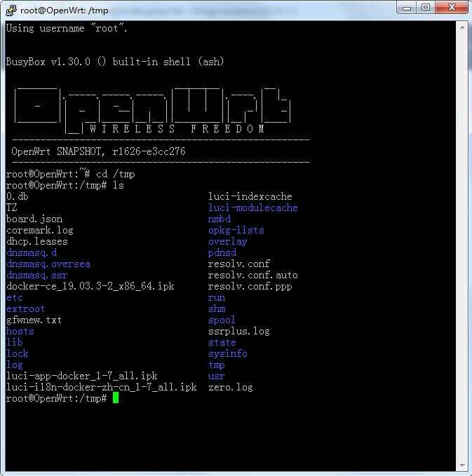This screenshot has width=472, height=476.
Task: Click resolv.conf.auto file name
Action: [253, 275]
